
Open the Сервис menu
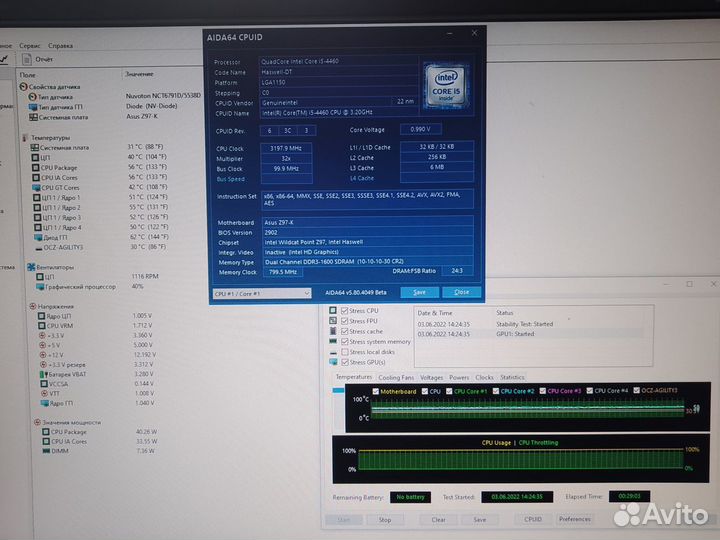click(30, 45)
